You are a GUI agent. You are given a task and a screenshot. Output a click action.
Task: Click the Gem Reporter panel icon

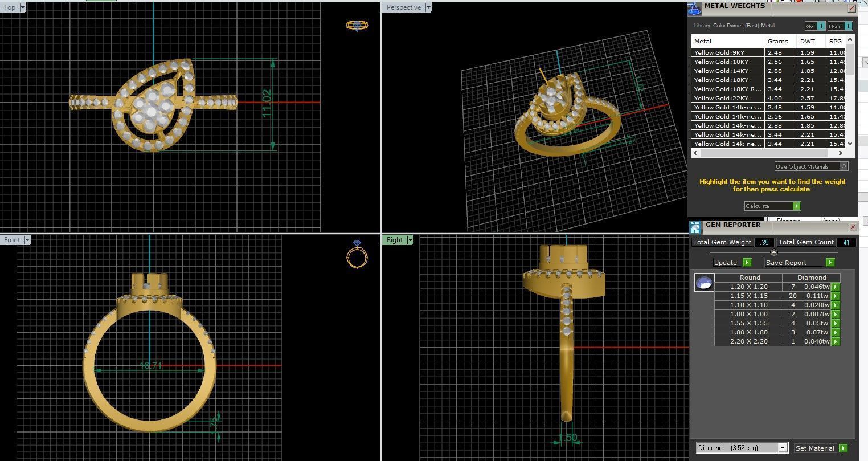pos(695,227)
